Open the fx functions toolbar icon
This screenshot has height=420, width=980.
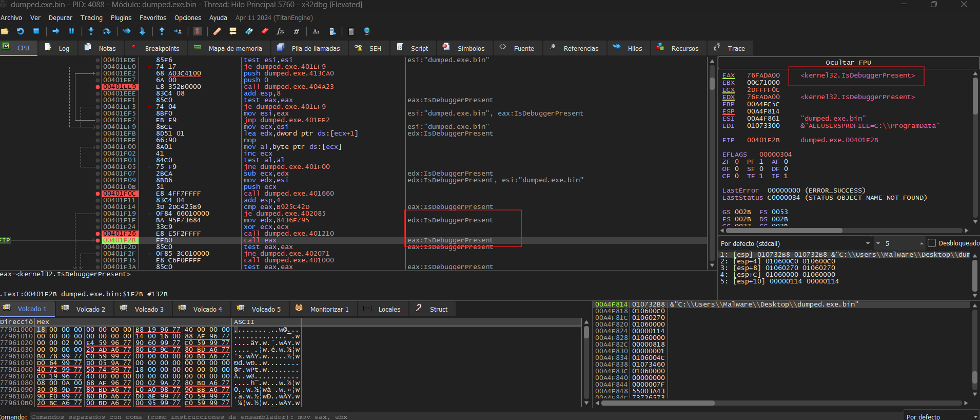coord(280,31)
